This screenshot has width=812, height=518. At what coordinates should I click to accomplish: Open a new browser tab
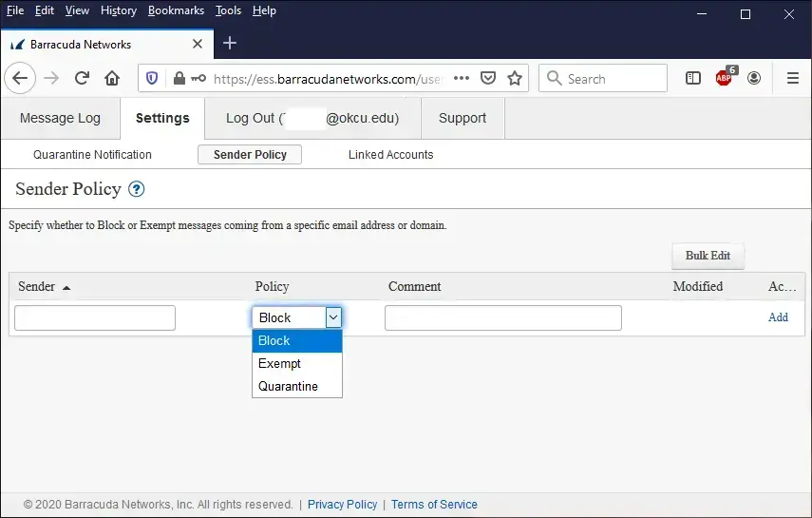(230, 44)
